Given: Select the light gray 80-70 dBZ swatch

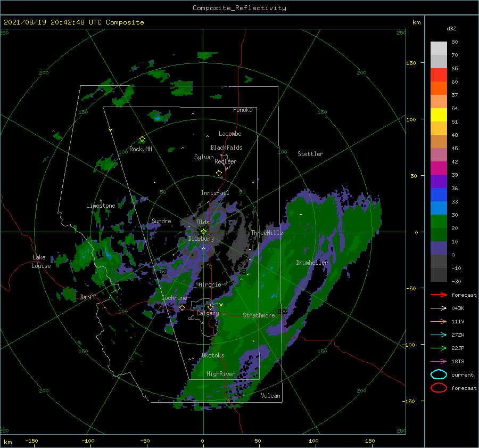Looking at the screenshot, I should click(x=439, y=48).
